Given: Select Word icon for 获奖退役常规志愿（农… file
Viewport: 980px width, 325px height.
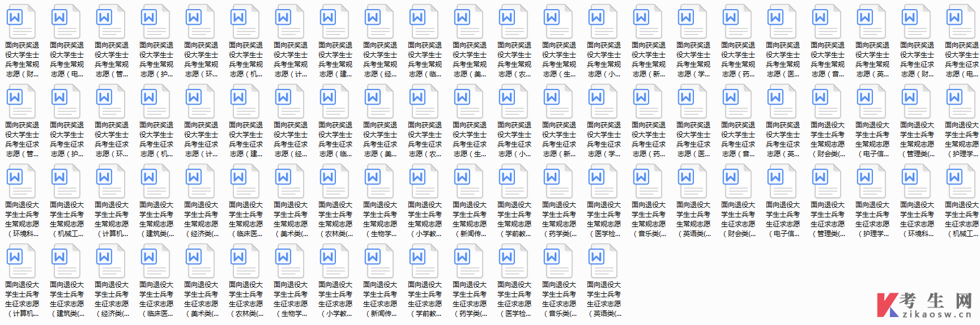Looking at the screenshot, I should point(513,22).
